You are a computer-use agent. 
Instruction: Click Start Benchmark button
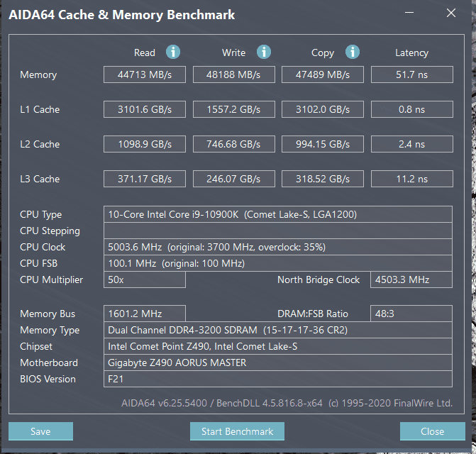pos(237,431)
